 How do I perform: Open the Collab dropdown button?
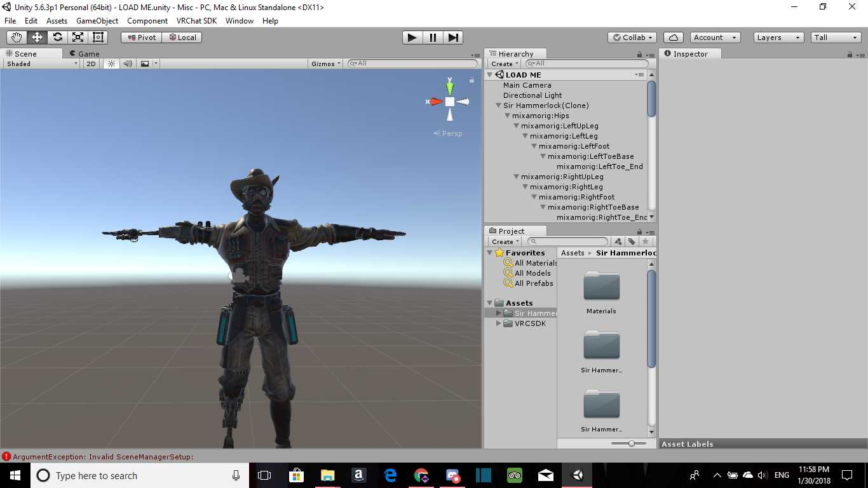click(632, 37)
